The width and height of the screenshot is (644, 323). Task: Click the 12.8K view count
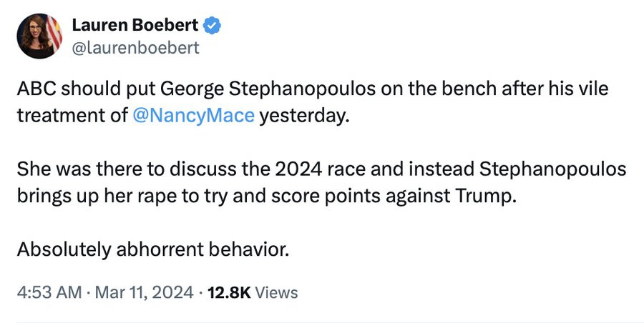[x=228, y=292]
